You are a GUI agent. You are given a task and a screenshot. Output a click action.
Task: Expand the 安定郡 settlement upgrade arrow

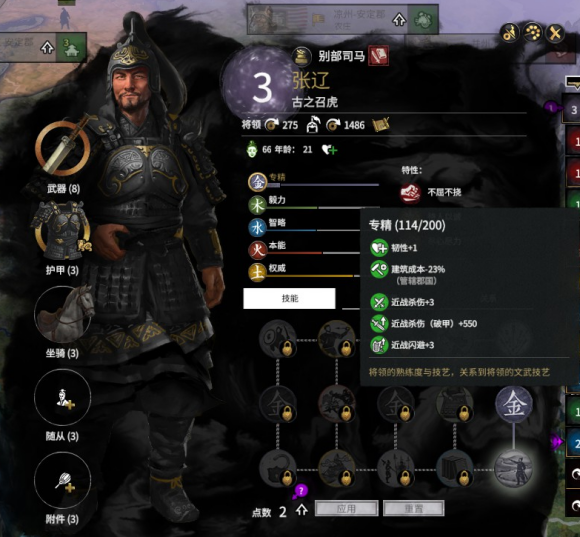pyautogui.click(x=47, y=47)
